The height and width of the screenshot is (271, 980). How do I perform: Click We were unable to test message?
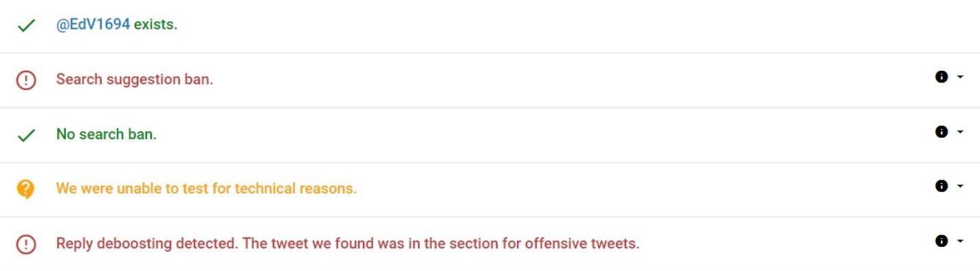(x=206, y=188)
